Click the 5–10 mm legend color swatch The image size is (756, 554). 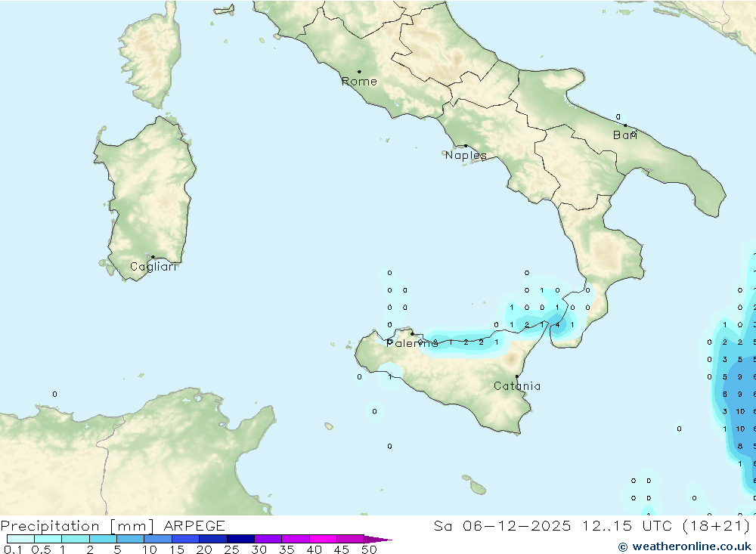tap(130, 539)
